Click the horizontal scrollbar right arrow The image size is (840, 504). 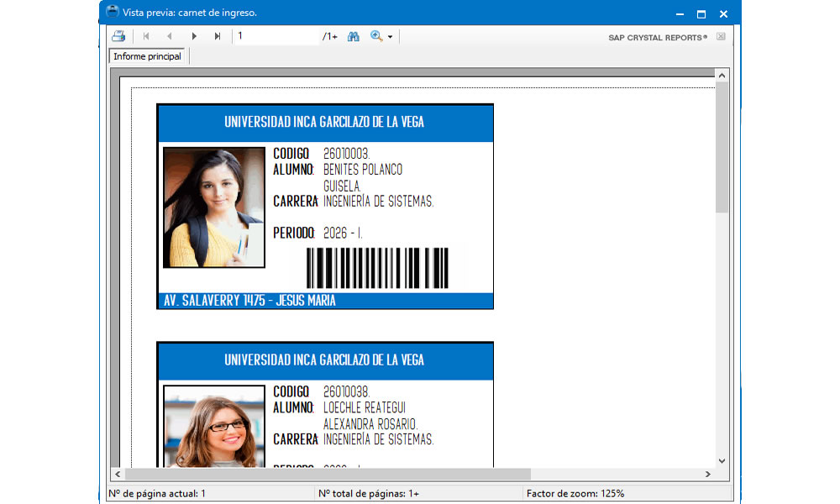pyautogui.click(x=707, y=474)
